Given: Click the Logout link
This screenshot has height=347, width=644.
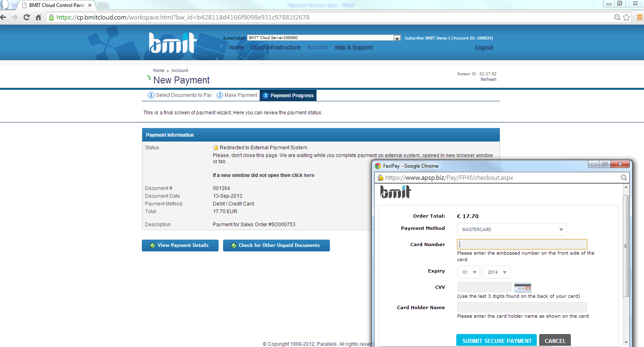Looking at the screenshot, I should [484, 47].
